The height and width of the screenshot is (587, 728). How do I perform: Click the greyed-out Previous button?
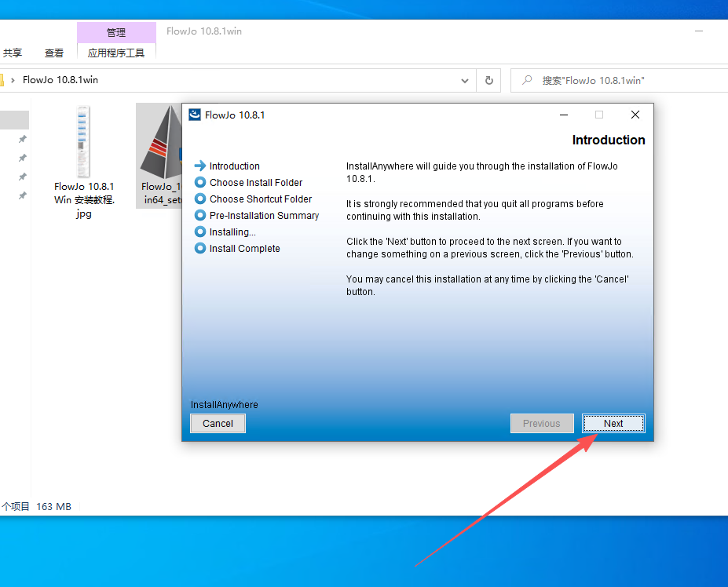(541, 423)
